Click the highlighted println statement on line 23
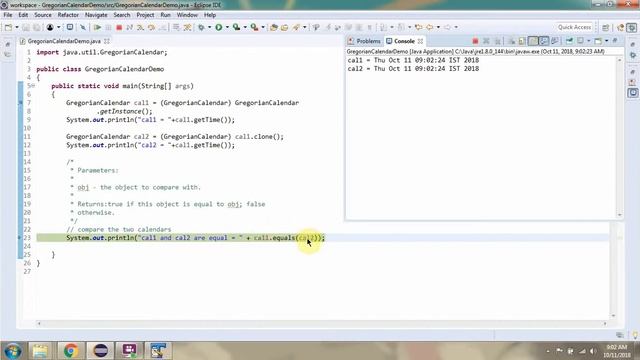The width and height of the screenshot is (640, 360). [196, 238]
